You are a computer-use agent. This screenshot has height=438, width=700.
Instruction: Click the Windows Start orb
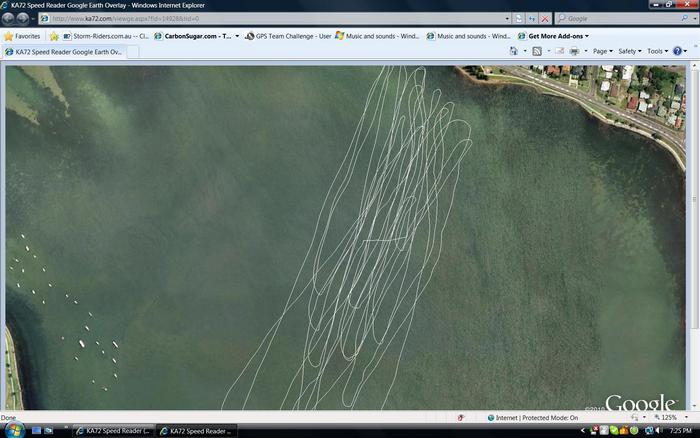coord(10,430)
